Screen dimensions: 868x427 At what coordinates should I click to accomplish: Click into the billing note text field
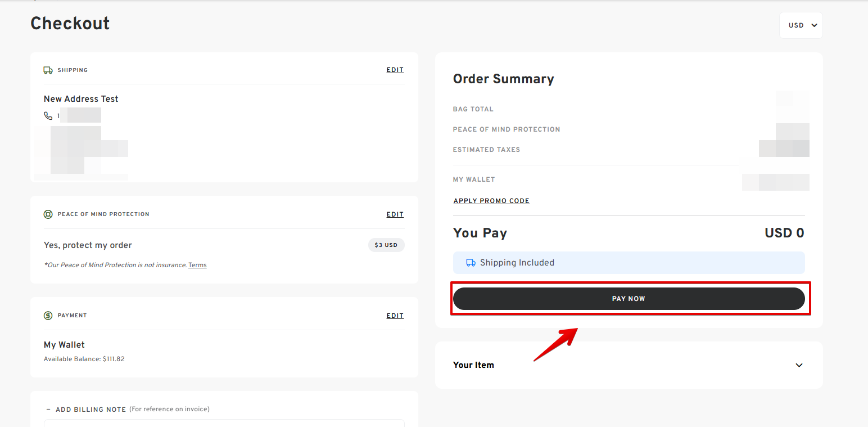pyautogui.click(x=224, y=423)
